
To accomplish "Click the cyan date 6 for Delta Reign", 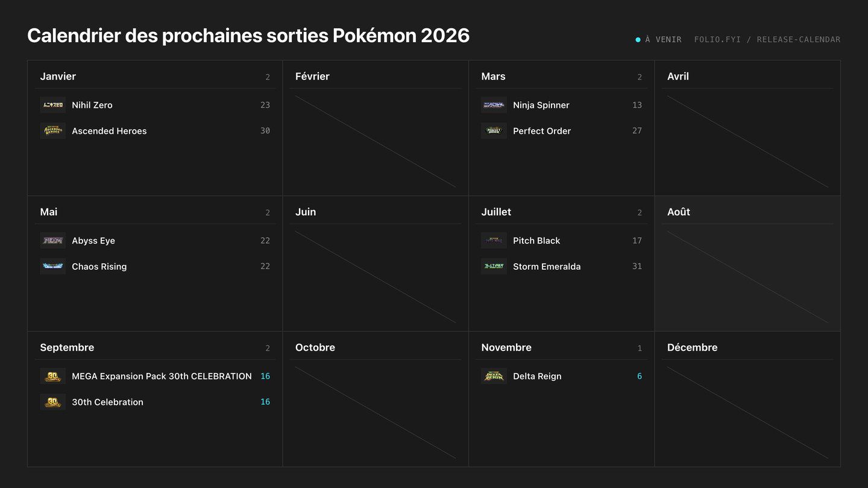I will click(x=640, y=376).
